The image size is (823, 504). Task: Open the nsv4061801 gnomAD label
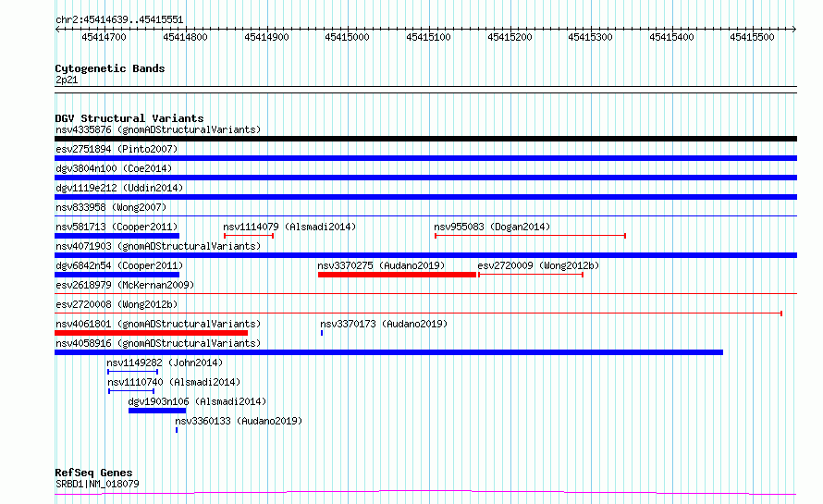158,324
